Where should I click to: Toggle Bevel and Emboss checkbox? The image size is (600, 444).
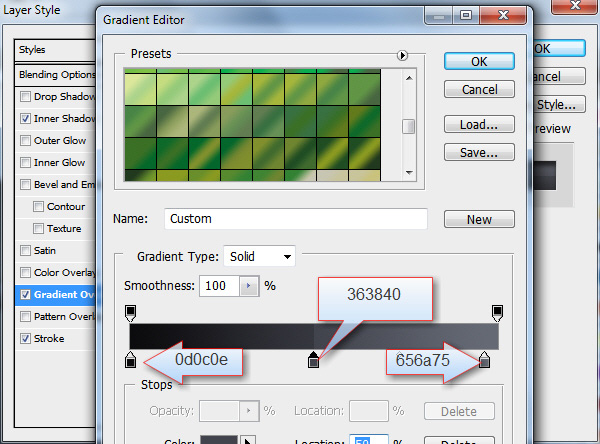25,184
